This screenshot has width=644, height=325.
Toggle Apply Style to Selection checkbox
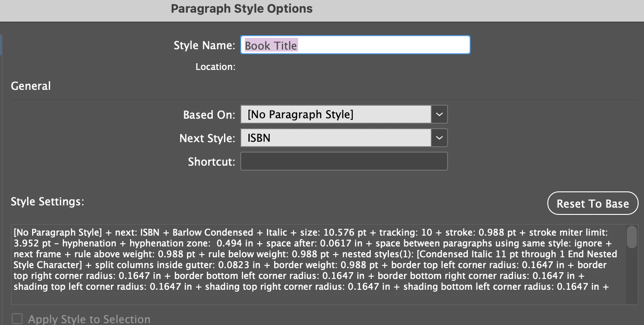[17, 319]
